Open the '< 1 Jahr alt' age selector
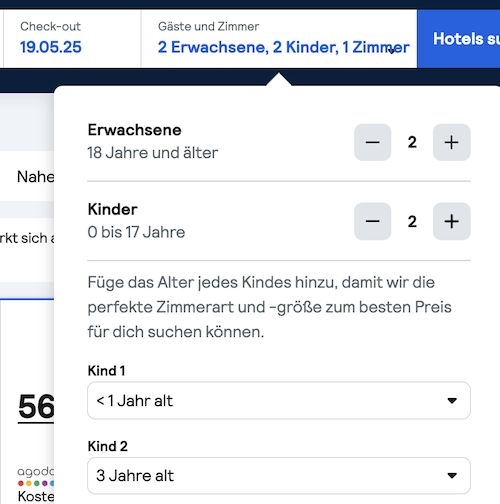The image size is (500, 504). pos(279,400)
